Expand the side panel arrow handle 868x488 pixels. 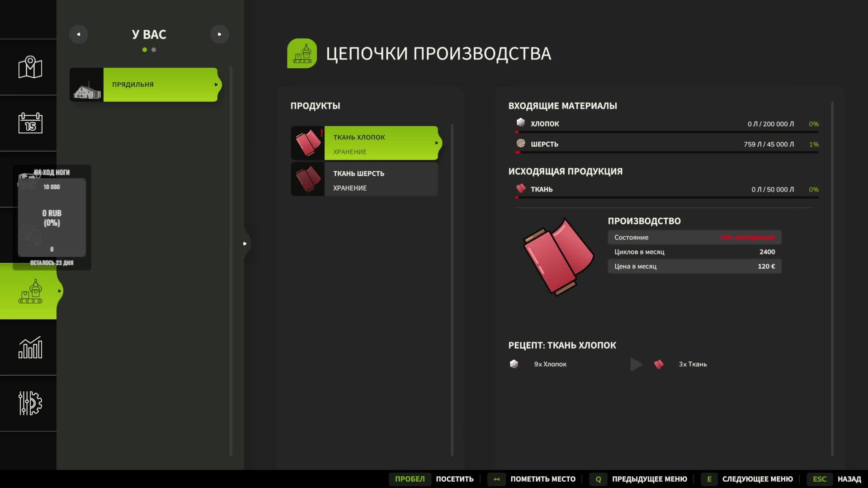(245, 244)
